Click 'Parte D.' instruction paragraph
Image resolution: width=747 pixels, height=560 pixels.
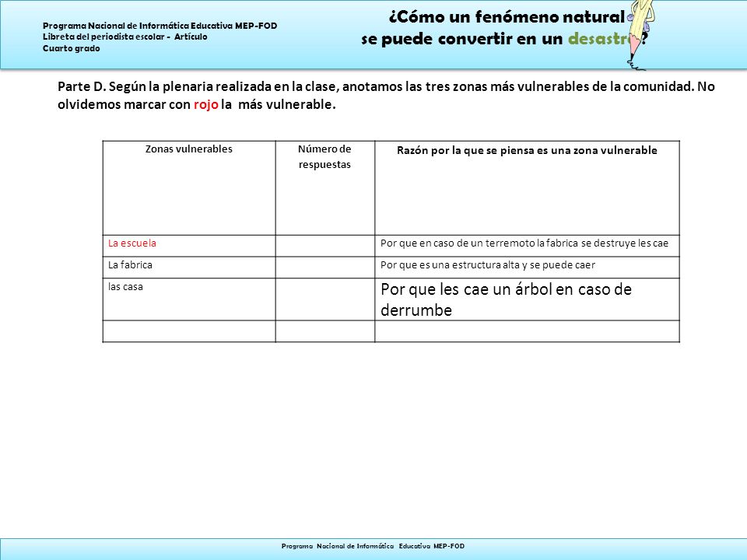pyautogui.click(x=386, y=95)
